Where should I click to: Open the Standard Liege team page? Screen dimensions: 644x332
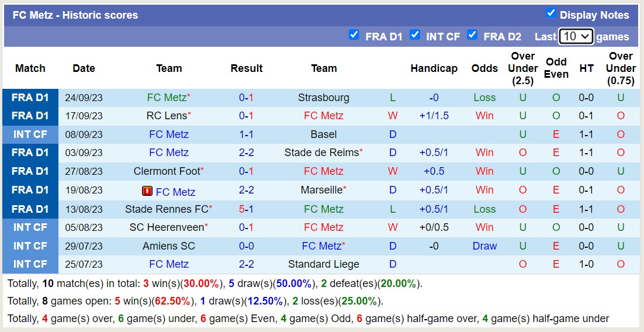tap(323, 264)
